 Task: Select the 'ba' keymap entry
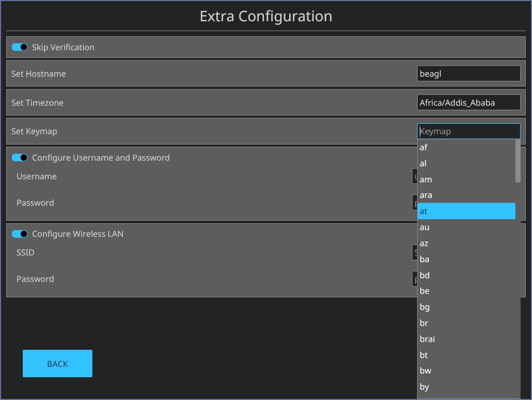pos(466,259)
